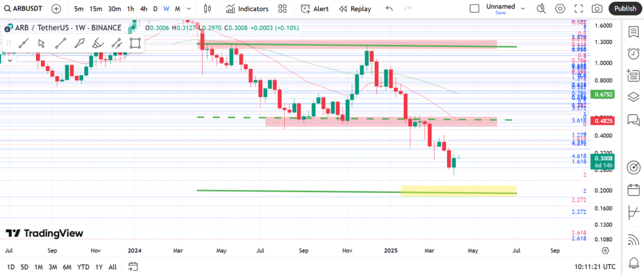Viewport: 644px width, 275px height.
Task: Take a chart snapshot with camera
Action: click(597, 9)
